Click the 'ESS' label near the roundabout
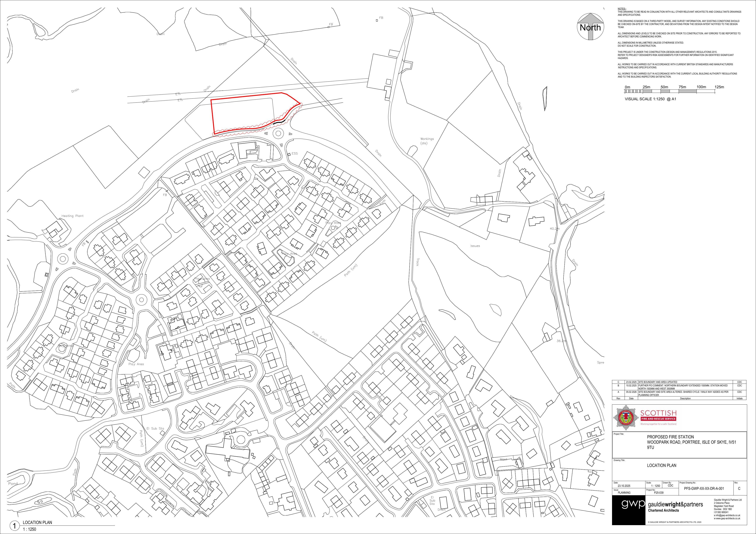Viewport: 756px width, 534px height. click(294, 153)
